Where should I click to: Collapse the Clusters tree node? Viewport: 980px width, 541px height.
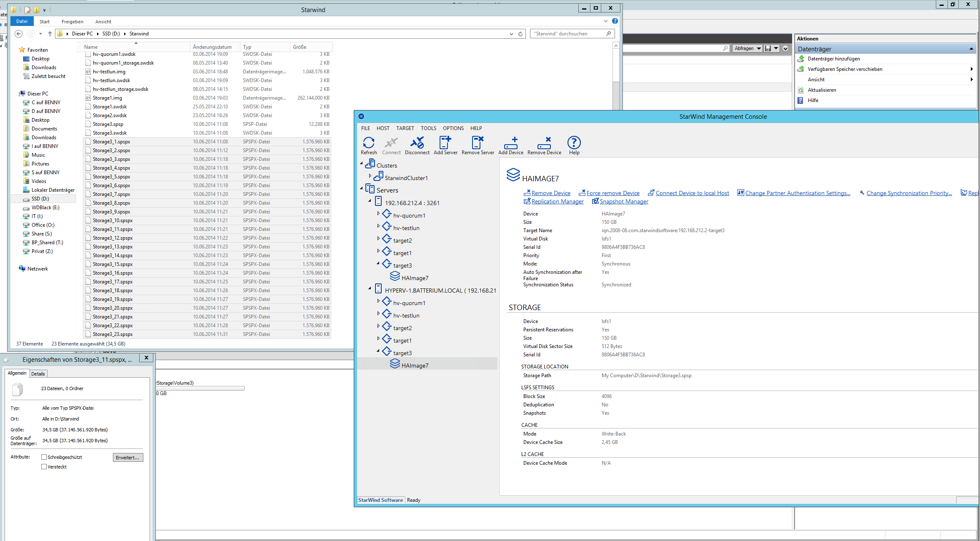point(361,164)
